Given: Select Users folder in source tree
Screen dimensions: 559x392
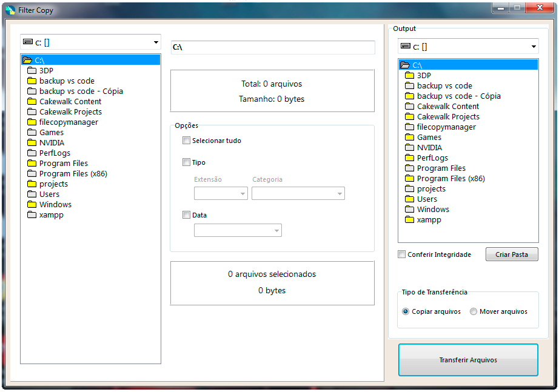Looking at the screenshot, I should point(49,194).
